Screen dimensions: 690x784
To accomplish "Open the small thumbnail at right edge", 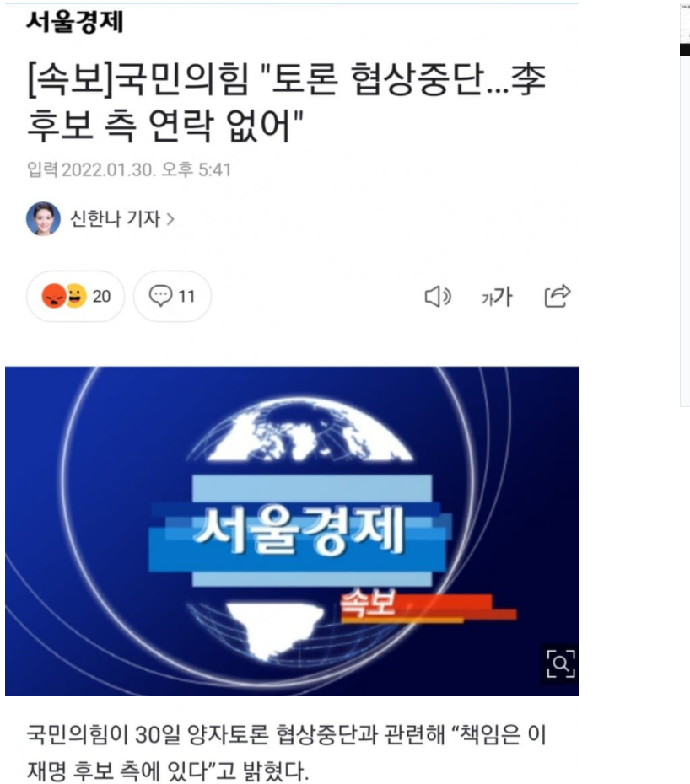I will [684, 205].
